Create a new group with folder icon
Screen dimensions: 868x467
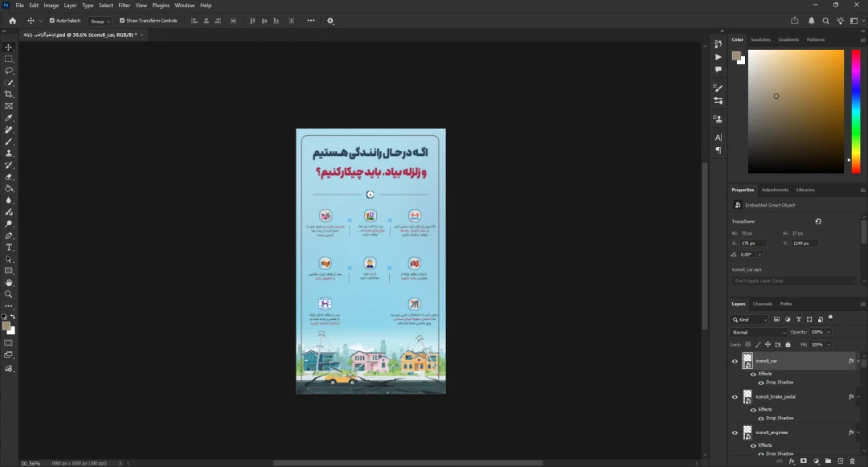pyautogui.click(x=828, y=461)
